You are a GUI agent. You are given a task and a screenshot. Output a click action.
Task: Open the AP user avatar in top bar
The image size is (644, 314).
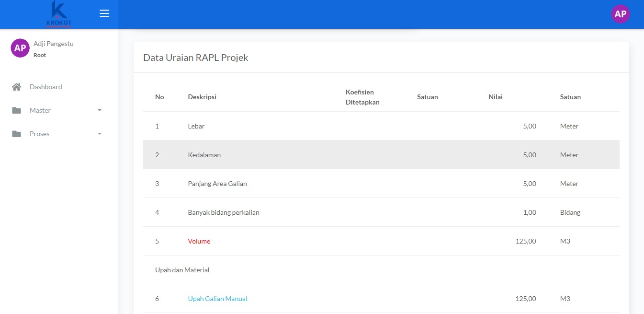click(x=620, y=14)
